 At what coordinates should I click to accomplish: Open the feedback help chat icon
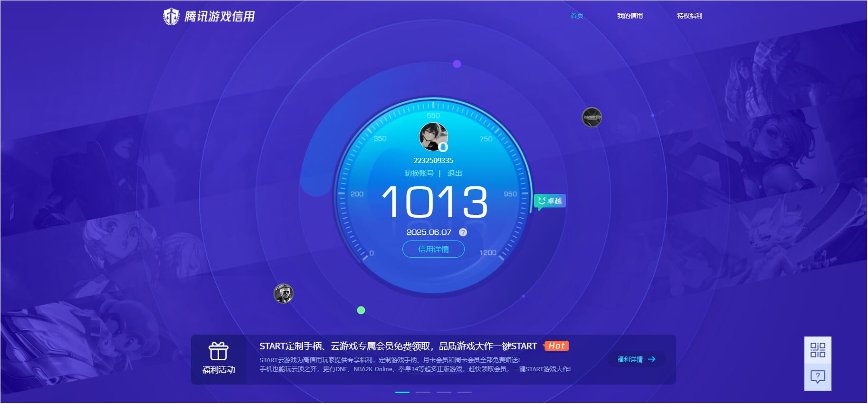(818, 377)
